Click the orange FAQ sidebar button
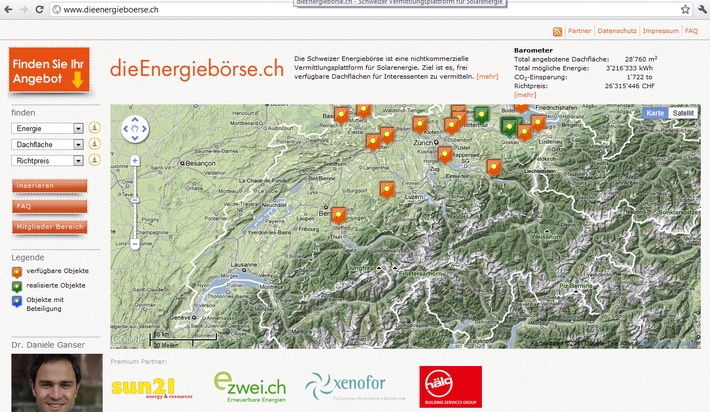This screenshot has width=710, height=412. [x=49, y=206]
